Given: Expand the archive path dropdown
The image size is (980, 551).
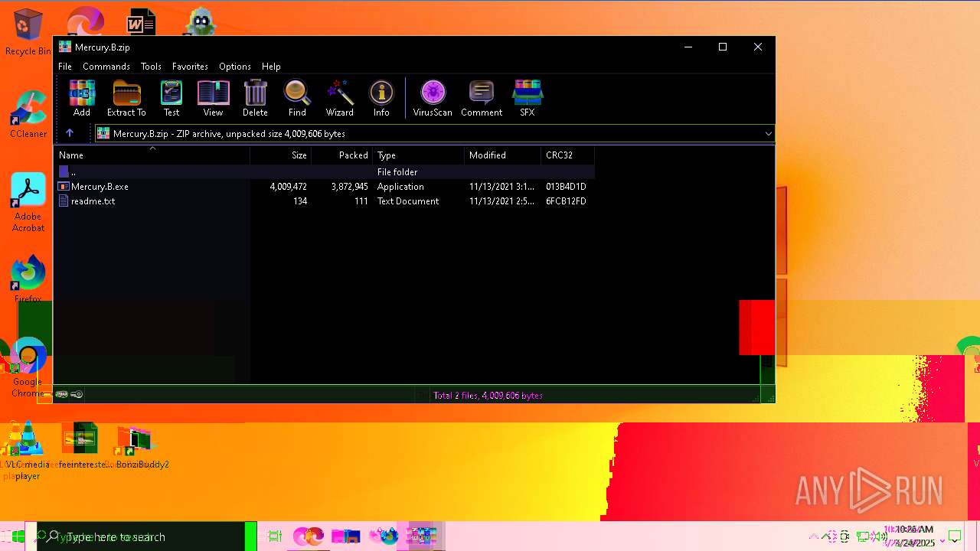Looking at the screenshot, I should [x=768, y=134].
